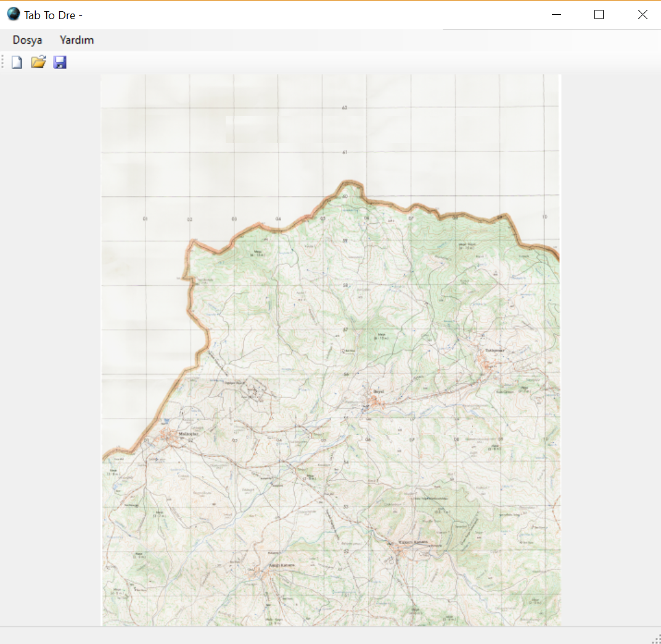
Task: Click grid label 58 on the map
Action: point(345,285)
